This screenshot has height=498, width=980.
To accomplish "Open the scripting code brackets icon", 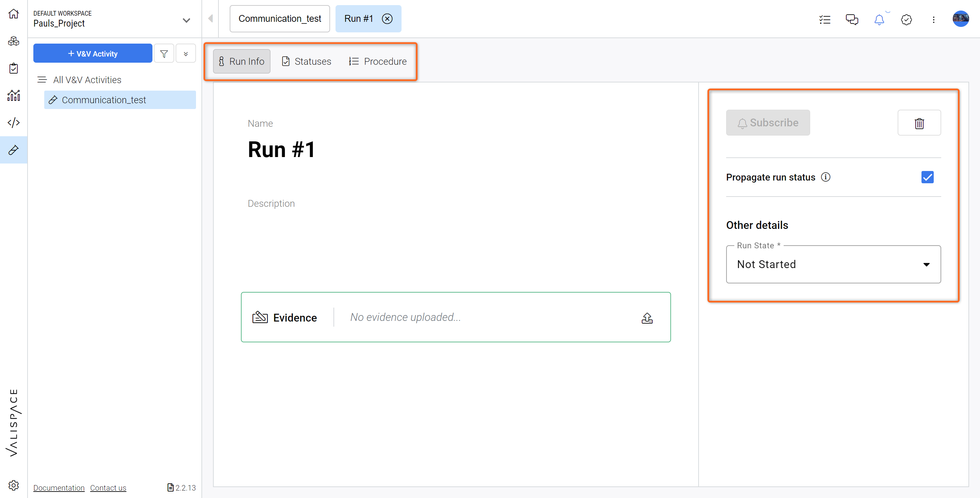I will [x=14, y=123].
